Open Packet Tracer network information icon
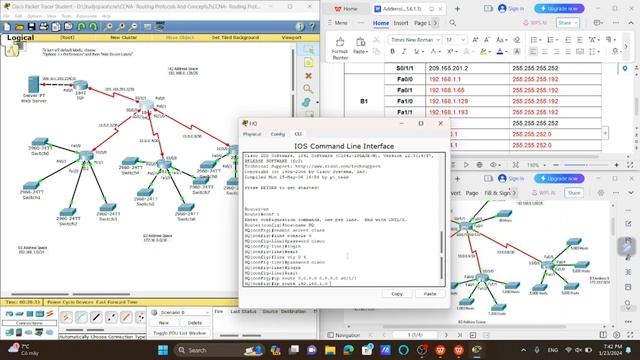 [x=300, y=27]
